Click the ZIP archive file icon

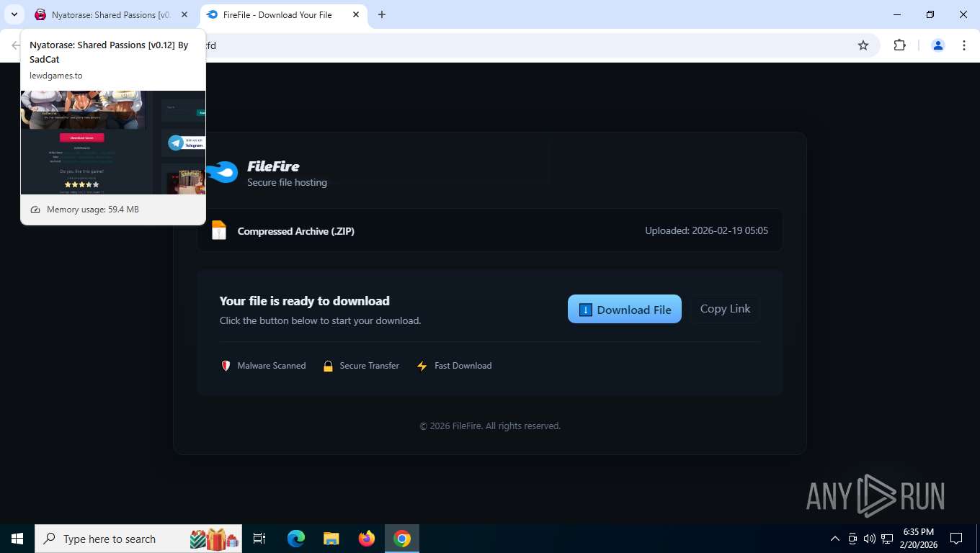[219, 230]
